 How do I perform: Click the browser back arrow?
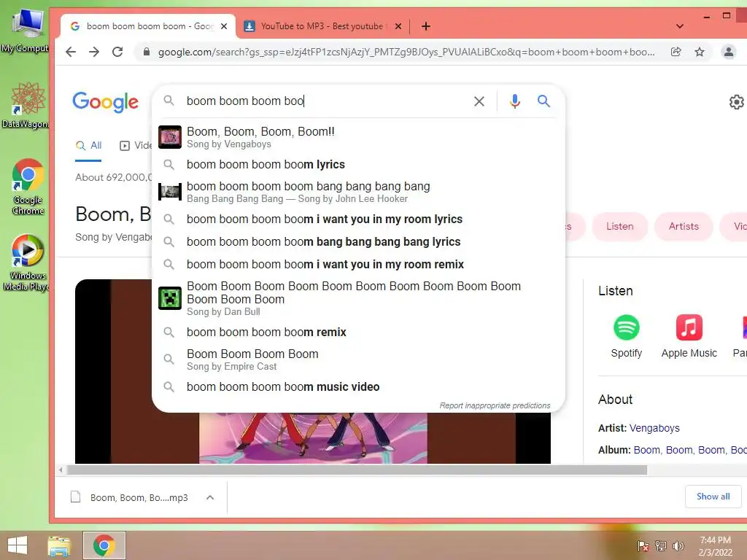[x=71, y=52]
